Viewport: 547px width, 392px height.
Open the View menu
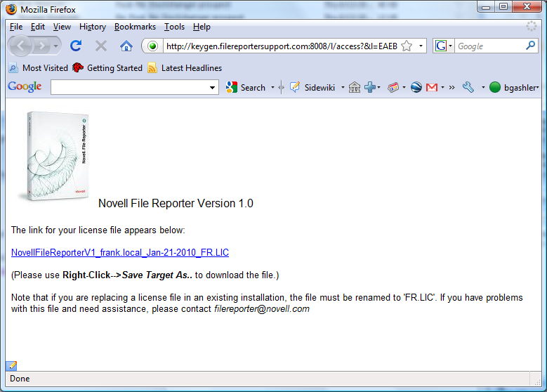click(x=62, y=27)
